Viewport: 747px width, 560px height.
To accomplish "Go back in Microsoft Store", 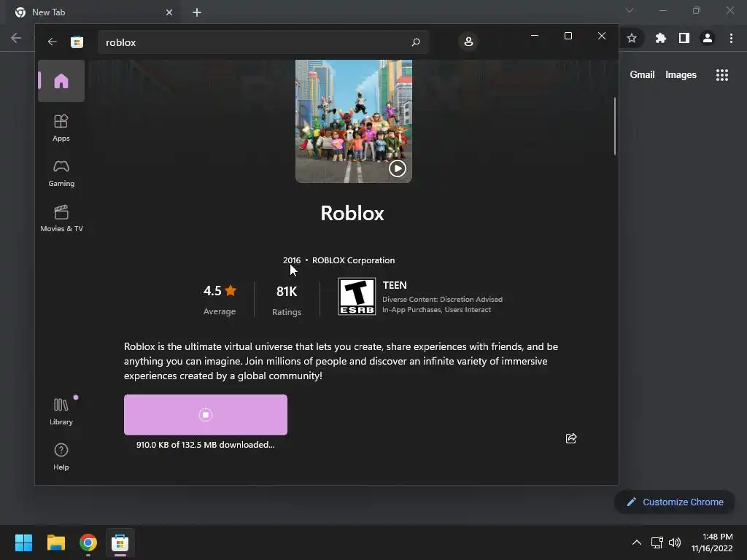I will [x=52, y=42].
